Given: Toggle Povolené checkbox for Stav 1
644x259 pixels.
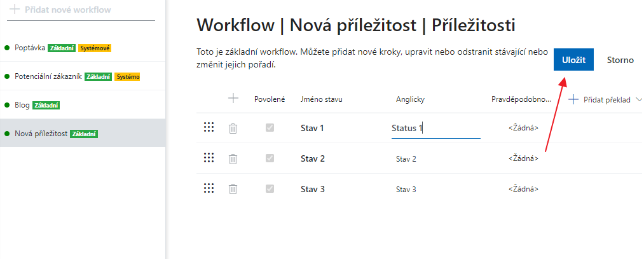Looking at the screenshot, I should (x=270, y=128).
